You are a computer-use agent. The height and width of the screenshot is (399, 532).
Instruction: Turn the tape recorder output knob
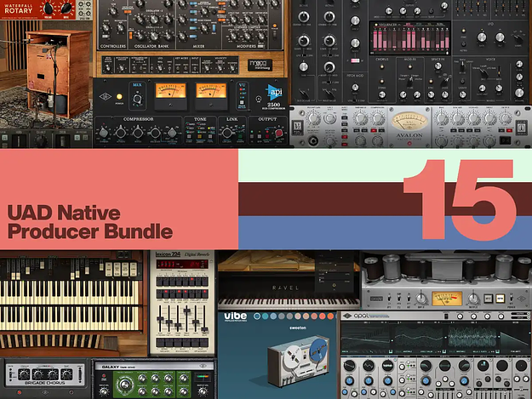tap(472, 299)
